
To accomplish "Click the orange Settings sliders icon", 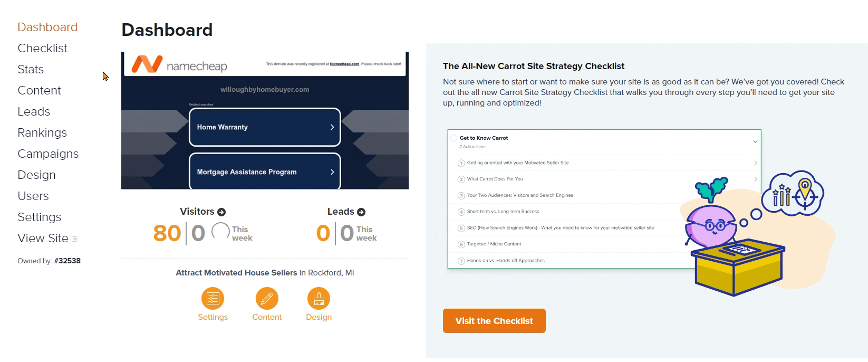I will pyautogui.click(x=213, y=299).
